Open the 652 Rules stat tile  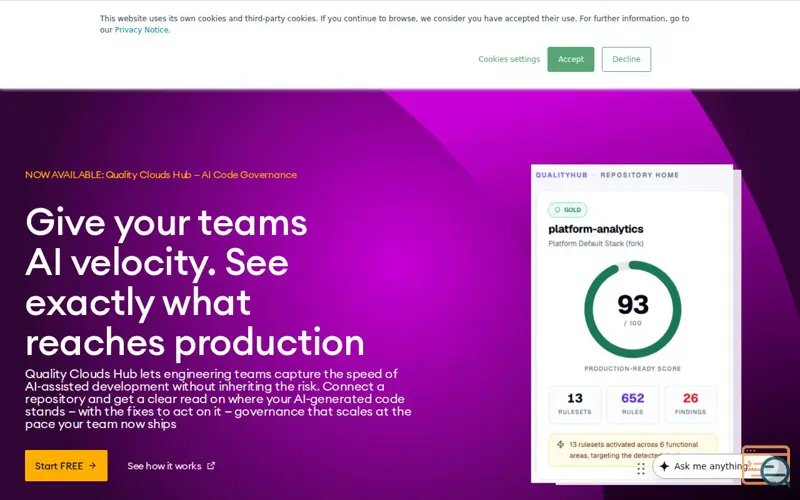(633, 404)
